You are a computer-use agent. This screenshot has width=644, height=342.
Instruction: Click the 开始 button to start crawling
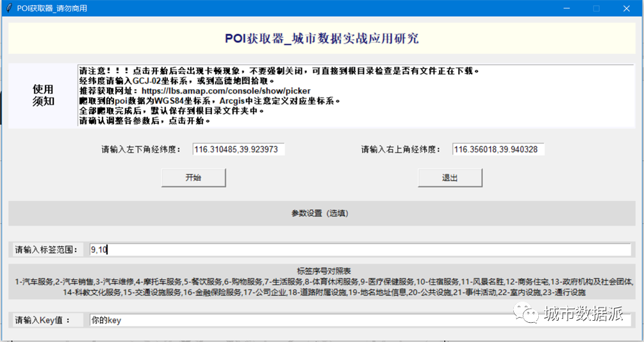coord(194,178)
